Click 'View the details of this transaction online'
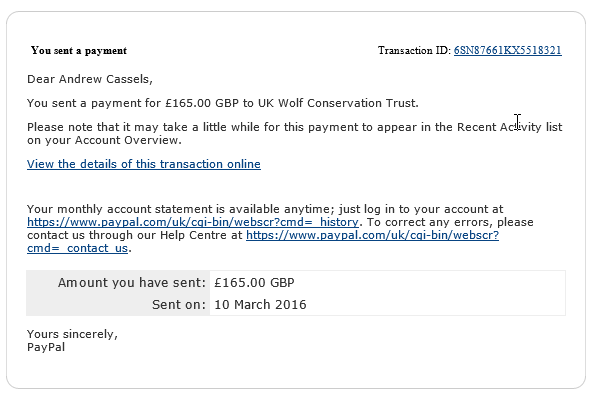The height and width of the screenshot is (400, 598). (144, 164)
